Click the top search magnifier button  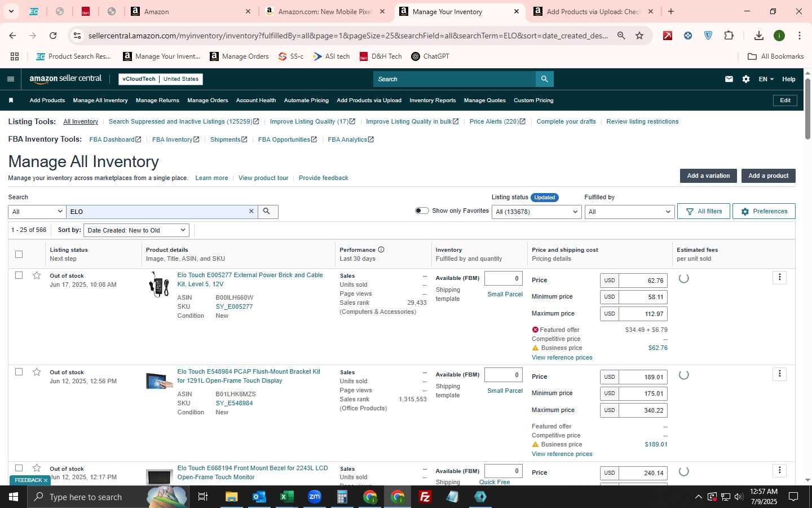click(544, 79)
